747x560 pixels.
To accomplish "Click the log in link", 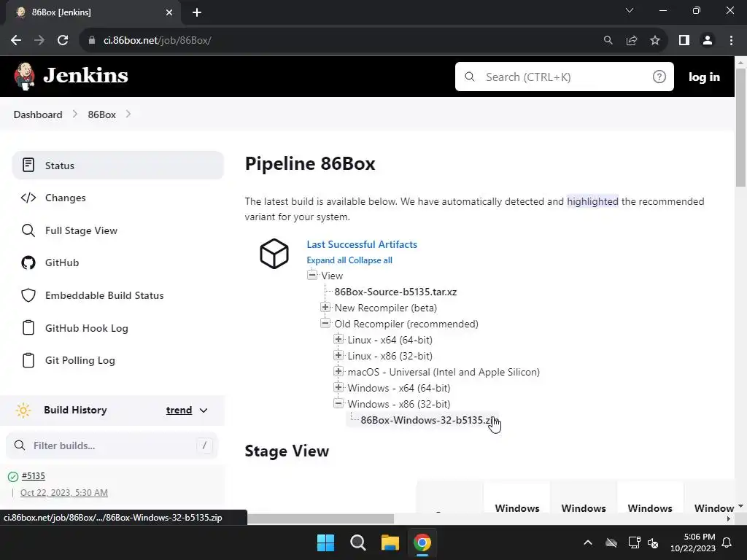I will 704,77.
